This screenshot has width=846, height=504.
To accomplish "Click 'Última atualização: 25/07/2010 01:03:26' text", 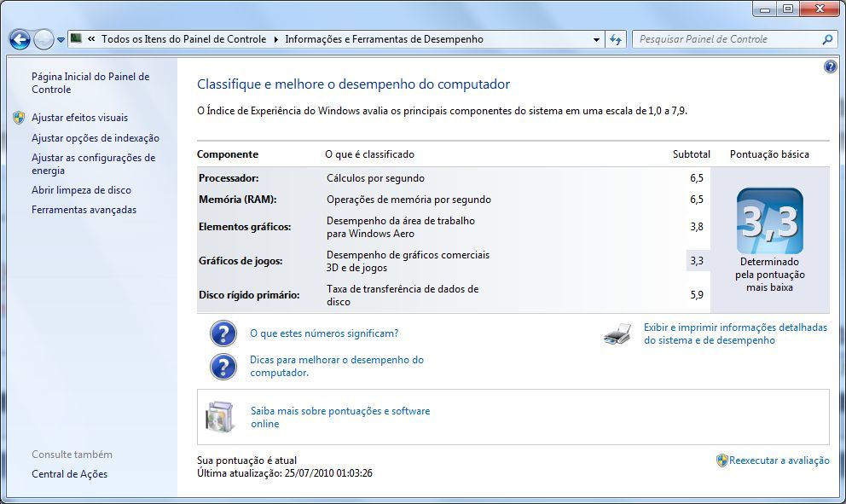I will point(285,473).
